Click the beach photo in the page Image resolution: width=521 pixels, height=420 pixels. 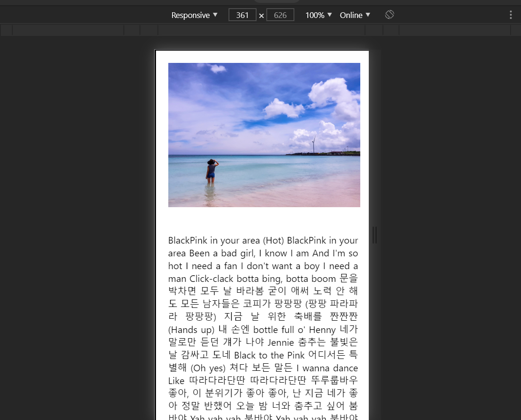click(264, 135)
